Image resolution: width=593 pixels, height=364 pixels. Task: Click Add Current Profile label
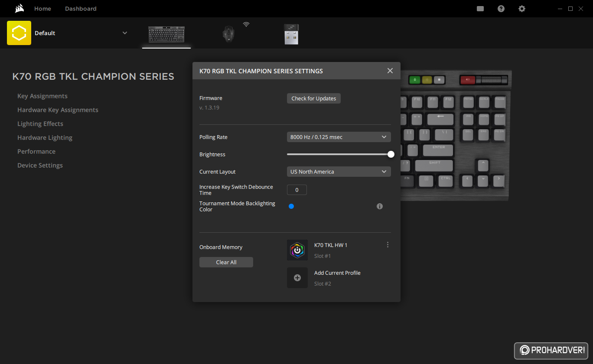(x=337, y=273)
